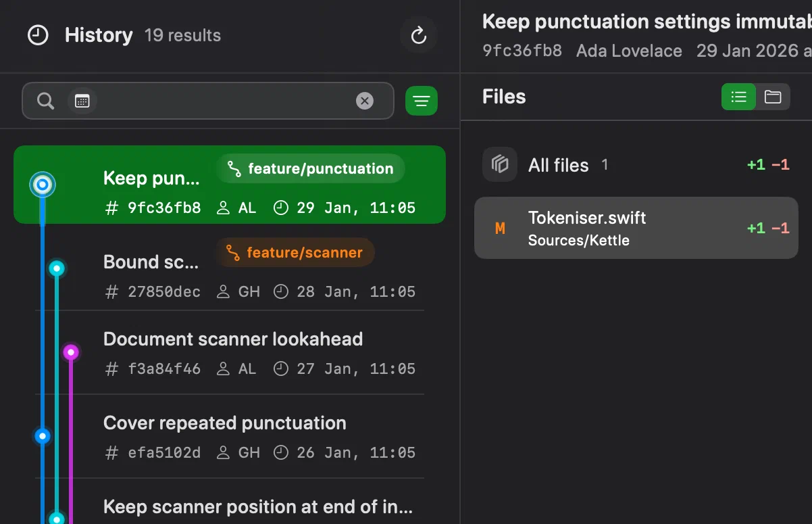
Task: Click the commit title in detail header
Action: pyautogui.click(x=647, y=21)
